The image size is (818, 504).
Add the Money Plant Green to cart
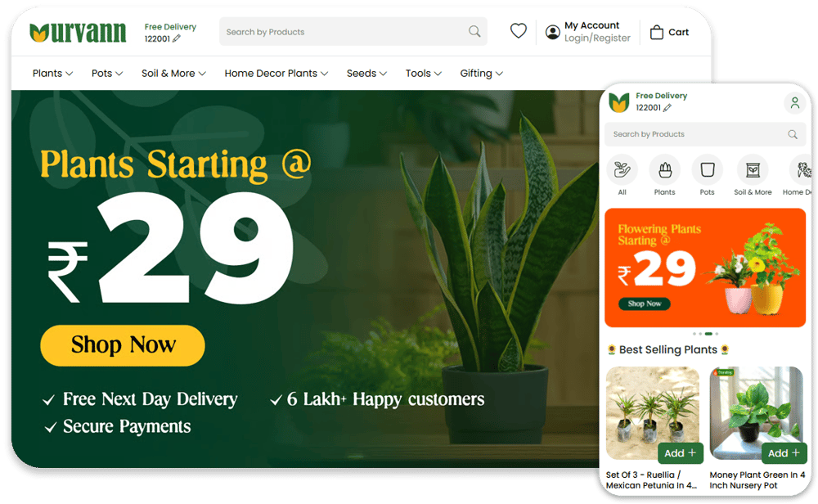[x=784, y=453]
